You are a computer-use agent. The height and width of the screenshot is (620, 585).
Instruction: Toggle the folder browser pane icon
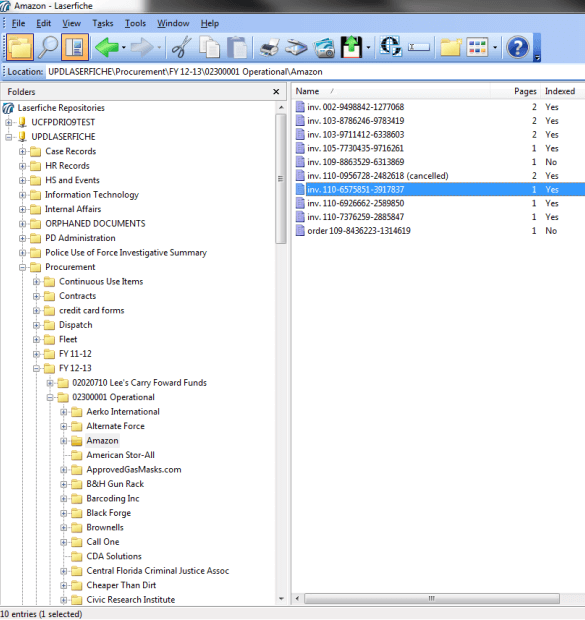pyautogui.click(x=19, y=47)
